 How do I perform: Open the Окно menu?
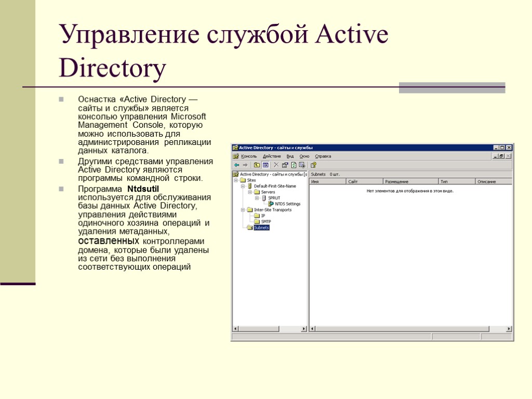pyautogui.click(x=304, y=156)
